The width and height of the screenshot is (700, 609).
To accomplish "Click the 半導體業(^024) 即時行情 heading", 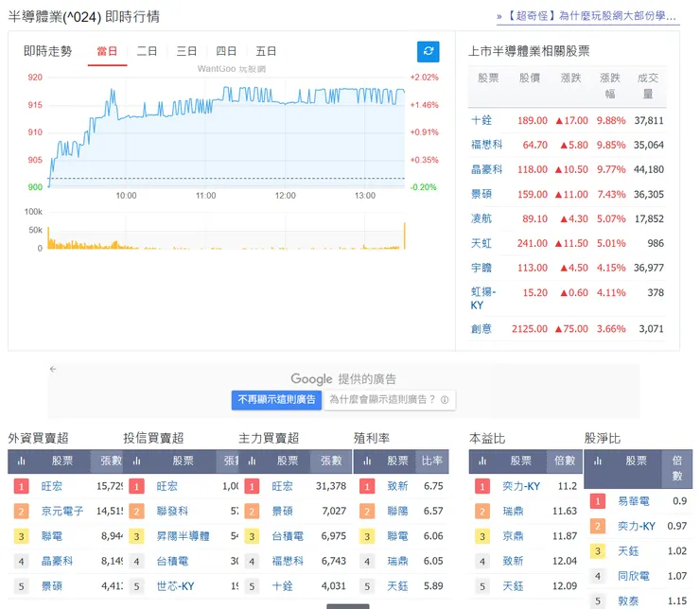I will (84, 17).
